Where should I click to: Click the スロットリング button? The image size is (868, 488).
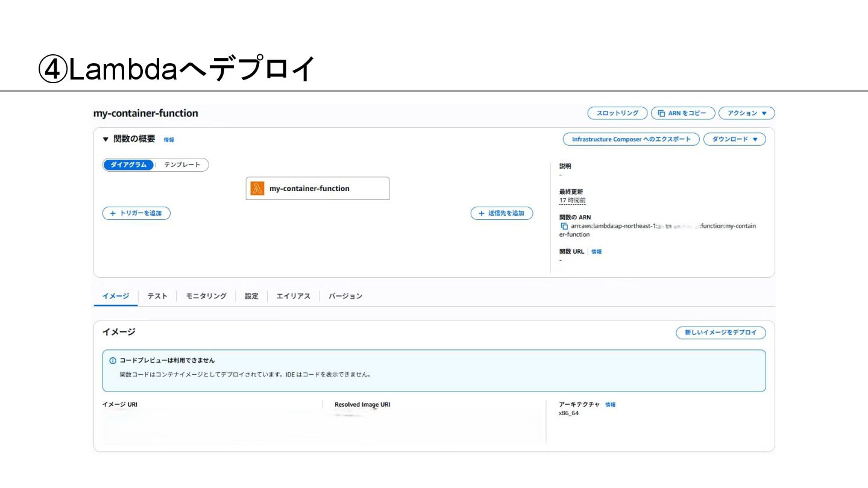tap(617, 113)
